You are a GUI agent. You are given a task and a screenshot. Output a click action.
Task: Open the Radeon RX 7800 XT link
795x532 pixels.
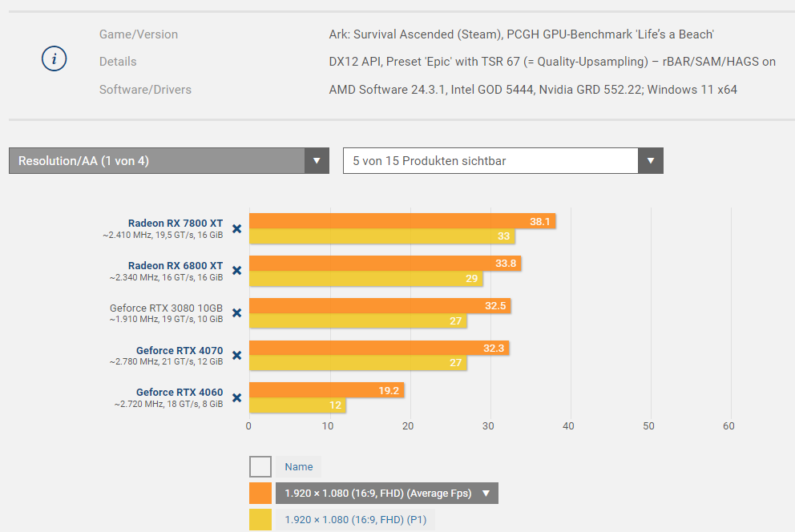point(176,223)
